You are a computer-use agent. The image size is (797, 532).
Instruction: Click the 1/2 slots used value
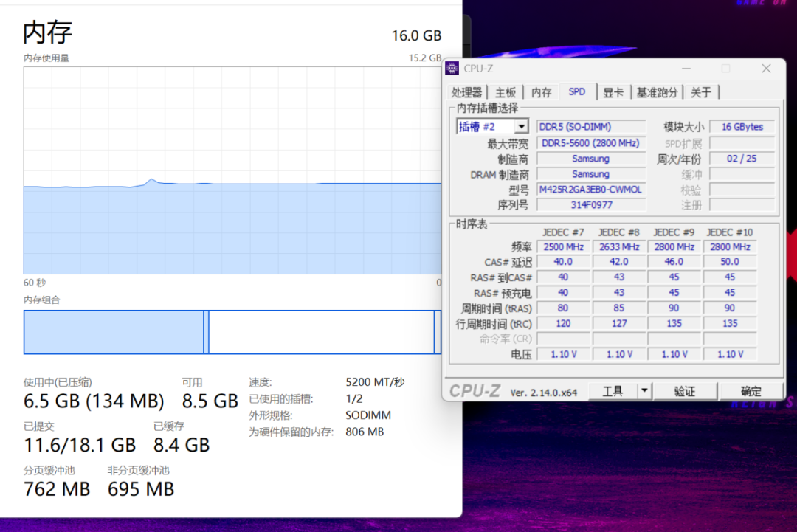tap(353, 399)
